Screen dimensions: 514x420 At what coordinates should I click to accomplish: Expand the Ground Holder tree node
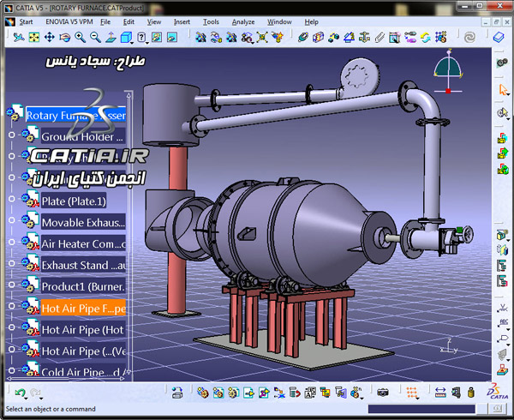tap(11, 135)
